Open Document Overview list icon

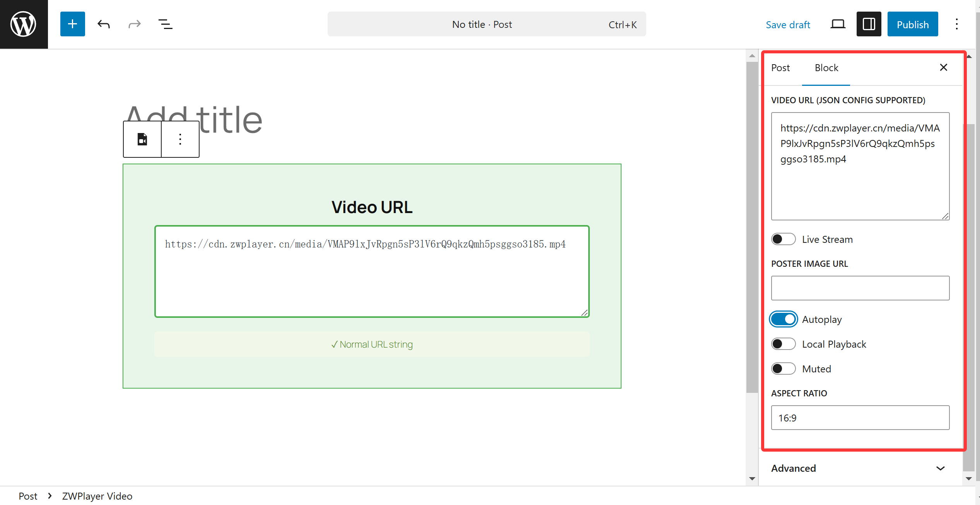165,24
